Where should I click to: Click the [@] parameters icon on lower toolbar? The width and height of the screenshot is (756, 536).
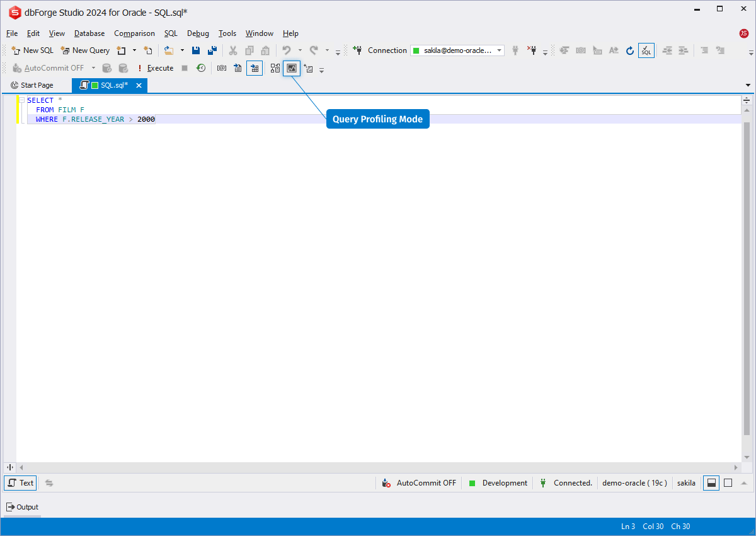[221, 68]
